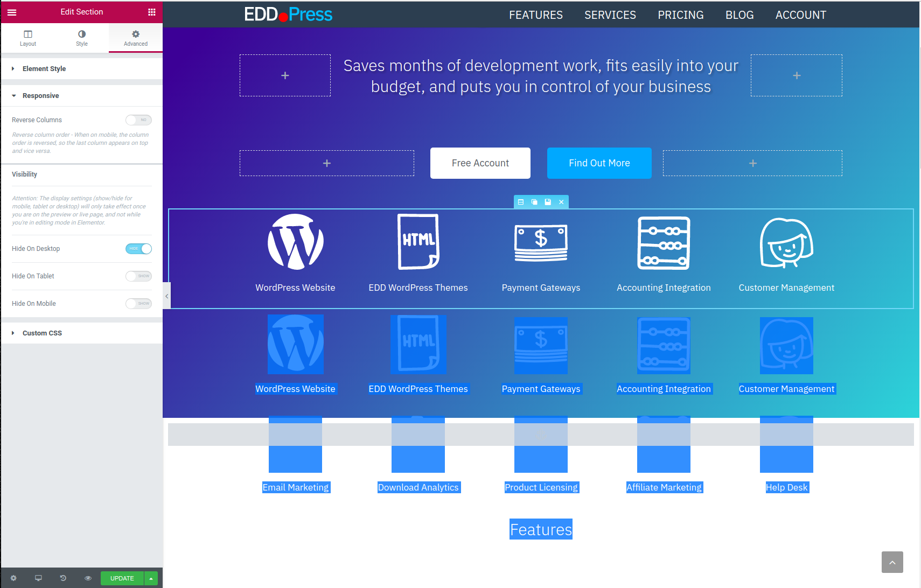This screenshot has height=588, width=921.
Task: Click the Visibility heading in panel
Action: tap(24, 174)
